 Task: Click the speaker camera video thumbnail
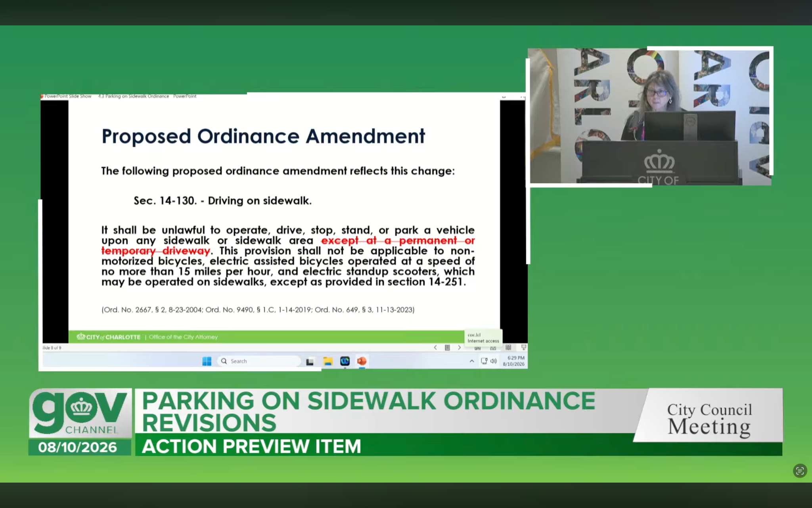pyautogui.click(x=650, y=117)
